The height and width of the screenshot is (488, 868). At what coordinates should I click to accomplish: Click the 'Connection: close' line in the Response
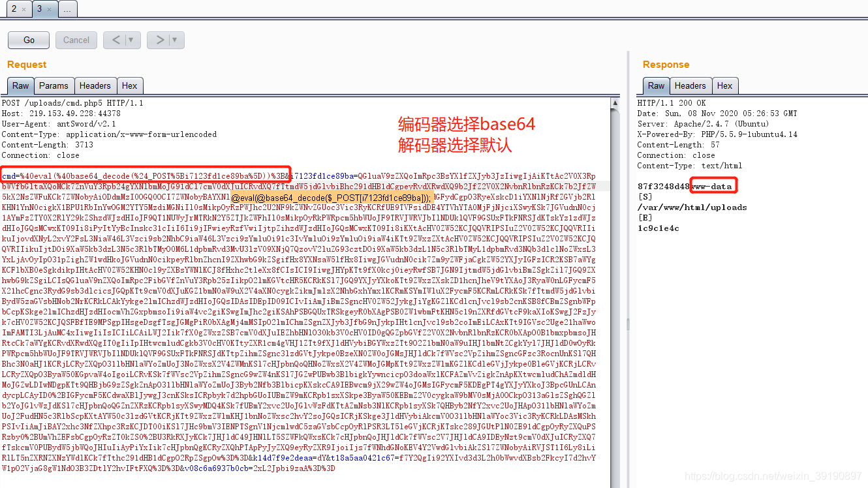pyautogui.click(x=676, y=155)
